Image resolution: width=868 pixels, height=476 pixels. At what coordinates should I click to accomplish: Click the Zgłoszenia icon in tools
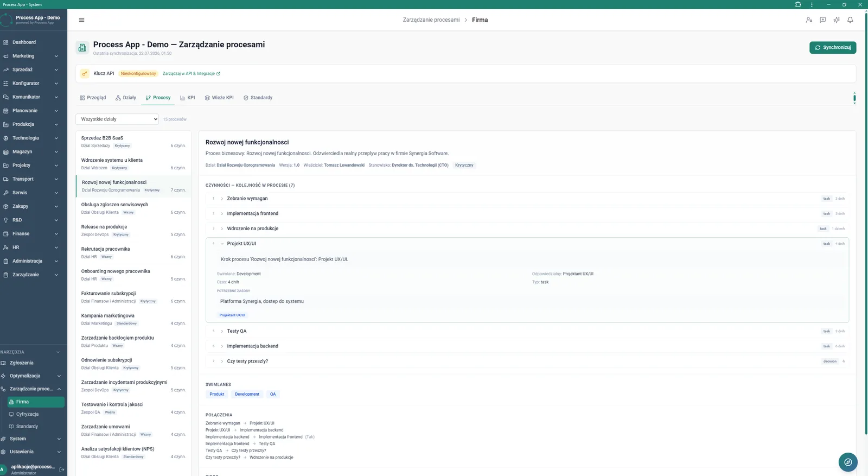pos(3,363)
